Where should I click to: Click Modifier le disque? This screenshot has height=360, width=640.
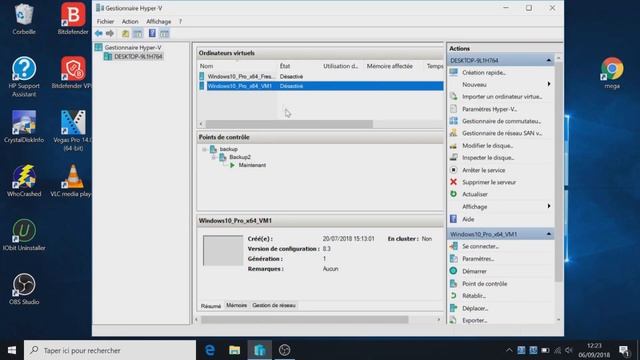tap(488, 146)
